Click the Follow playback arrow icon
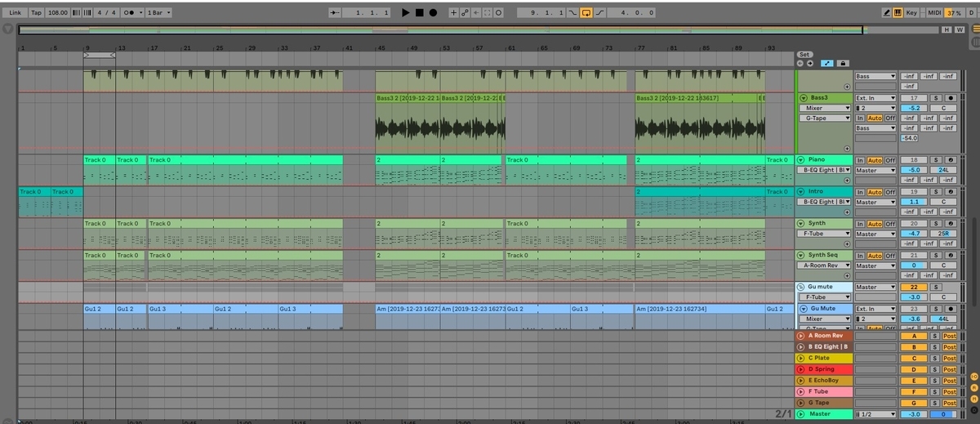Viewport: 980px width, 424px height. tap(336, 13)
